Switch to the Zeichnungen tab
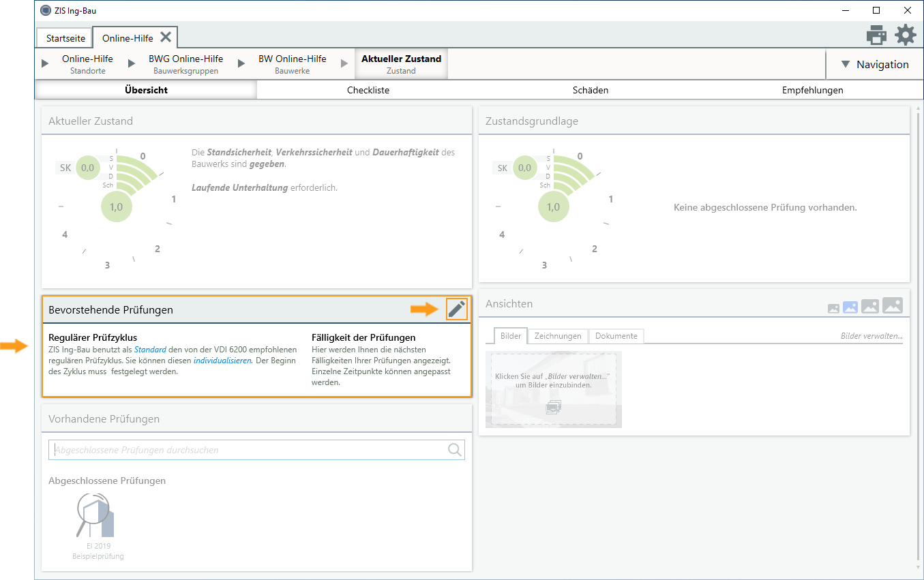Image resolution: width=924 pixels, height=580 pixels. (x=558, y=336)
